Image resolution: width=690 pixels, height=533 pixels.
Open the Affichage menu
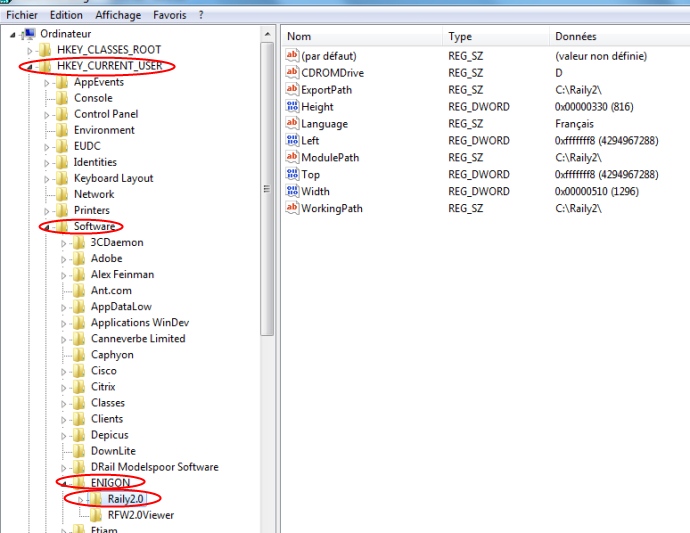118,16
